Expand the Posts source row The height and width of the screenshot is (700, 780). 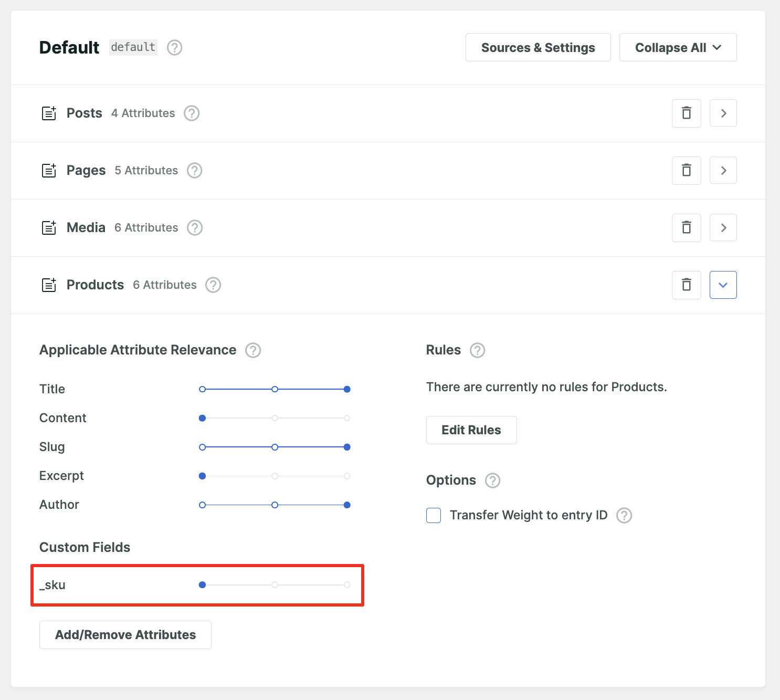[723, 113]
